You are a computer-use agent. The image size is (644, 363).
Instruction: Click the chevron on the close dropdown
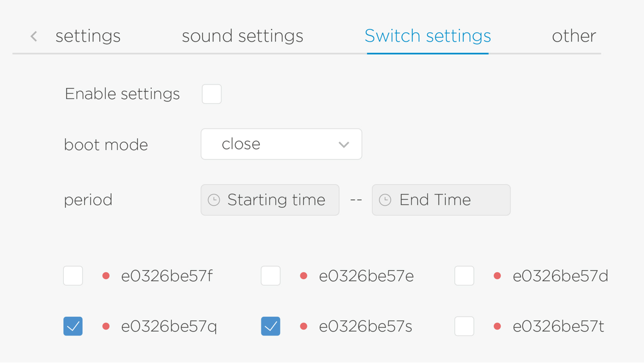coord(344,144)
